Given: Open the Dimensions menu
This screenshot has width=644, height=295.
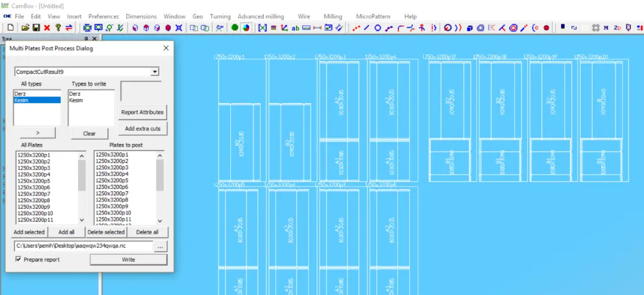Looking at the screenshot, I should coord(142,16).
